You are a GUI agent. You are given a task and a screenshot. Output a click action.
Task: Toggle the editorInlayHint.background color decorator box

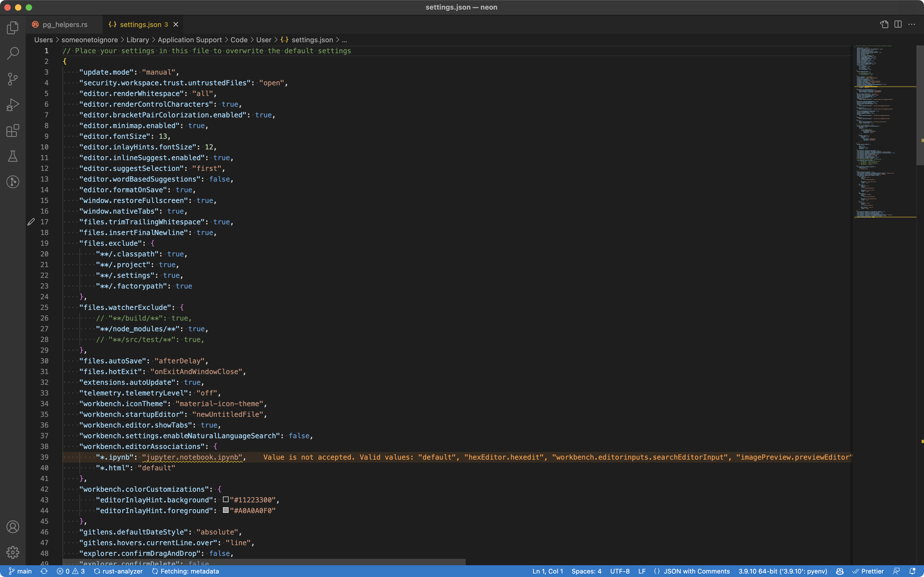[x=226, y=499]
